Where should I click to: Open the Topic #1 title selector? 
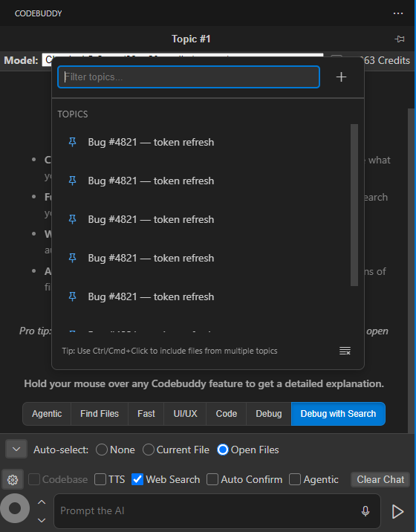tap(191, 39)
